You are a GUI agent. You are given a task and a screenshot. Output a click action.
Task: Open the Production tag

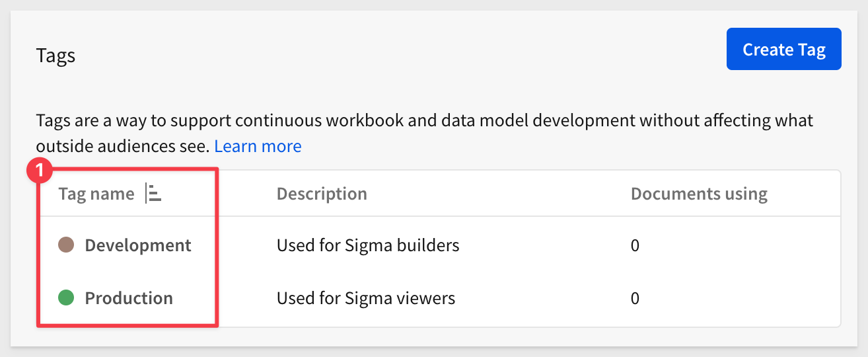pos(129,297)
